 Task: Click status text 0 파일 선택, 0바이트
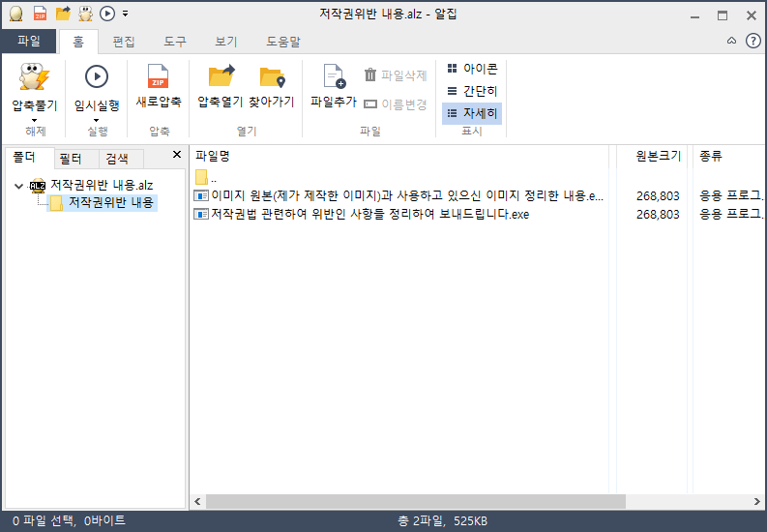pos(69,520)
